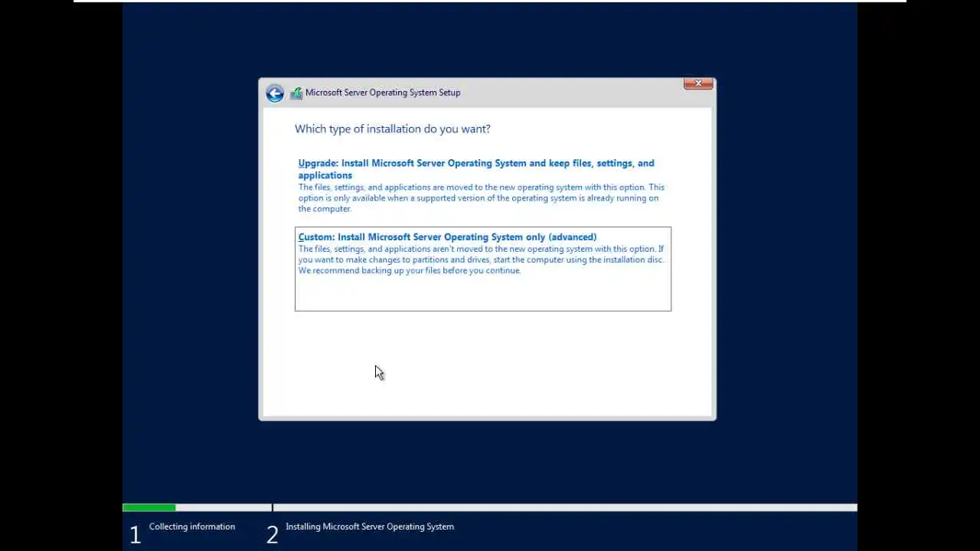Viewport: 980px width, 551px height.
Task: Go back using the blue arrow button
Action: [x=275, y=93]
